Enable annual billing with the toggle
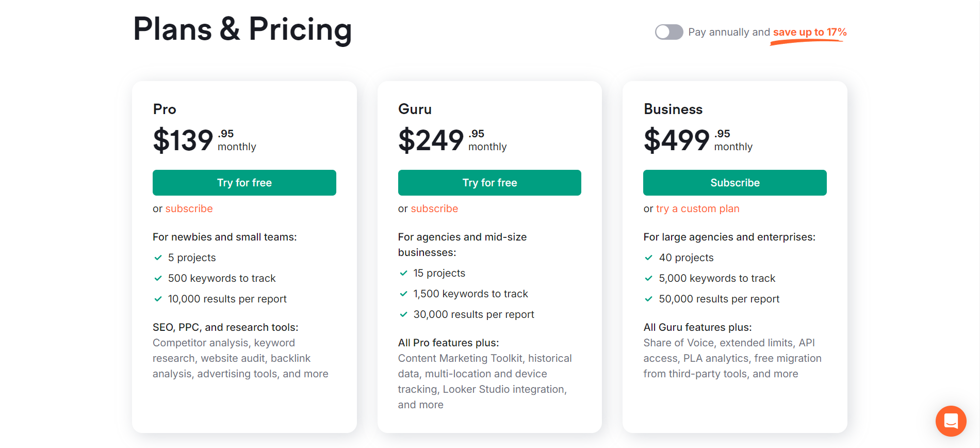 coord(668,32)
